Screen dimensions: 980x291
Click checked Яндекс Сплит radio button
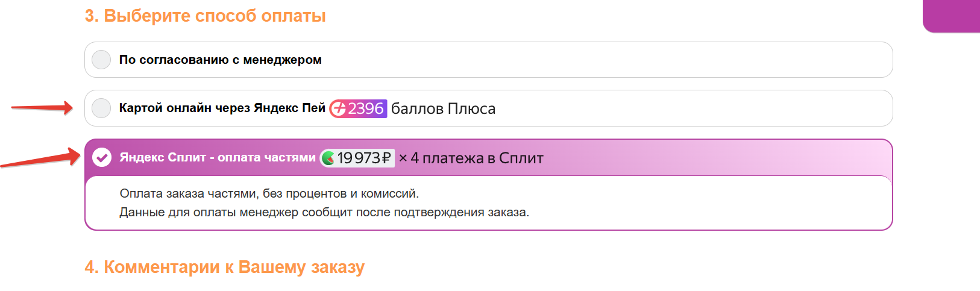102,157
